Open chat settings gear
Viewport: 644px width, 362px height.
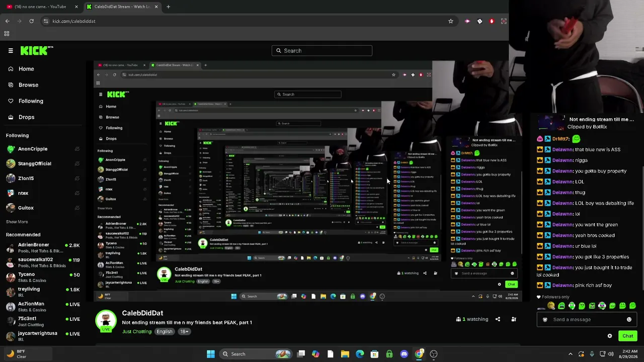tap(610, 336)
